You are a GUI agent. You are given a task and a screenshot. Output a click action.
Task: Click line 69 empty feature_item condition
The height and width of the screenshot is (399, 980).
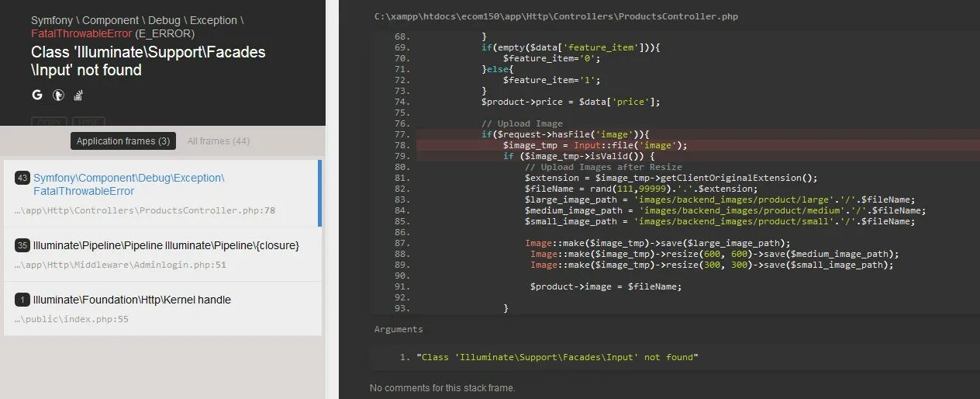[x=571, y=47]
